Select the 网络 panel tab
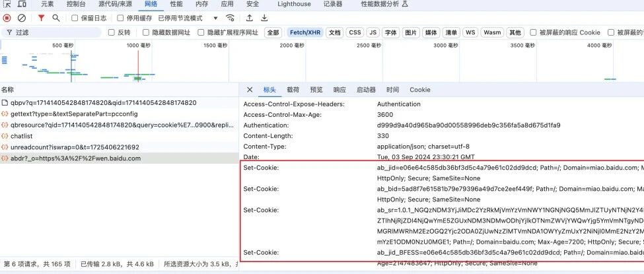Image resolution: width=644 pixels, height=274 pixels. (x=151, y=4)
